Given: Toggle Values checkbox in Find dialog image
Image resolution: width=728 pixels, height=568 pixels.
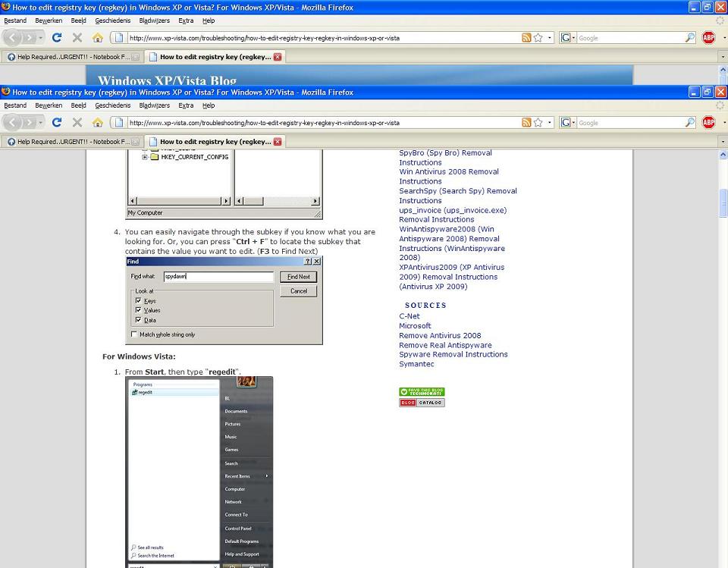Looking at the screenshot, I should [x=138, y=309].
